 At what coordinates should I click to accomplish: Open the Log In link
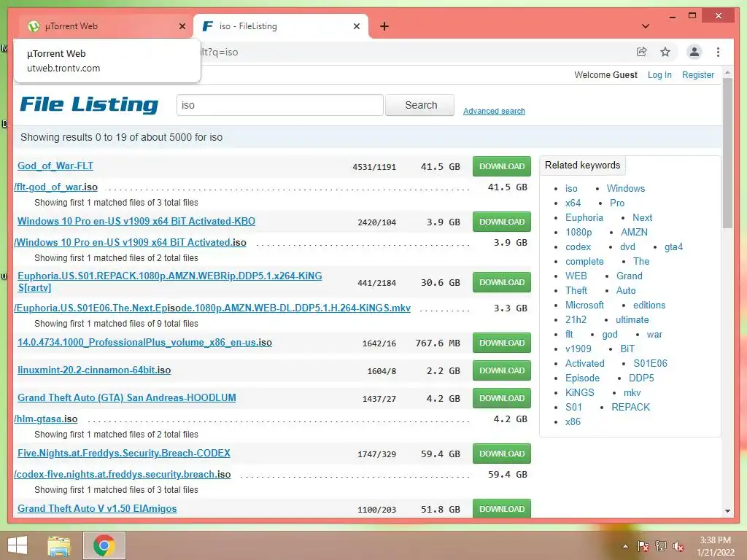coord(659,75)
